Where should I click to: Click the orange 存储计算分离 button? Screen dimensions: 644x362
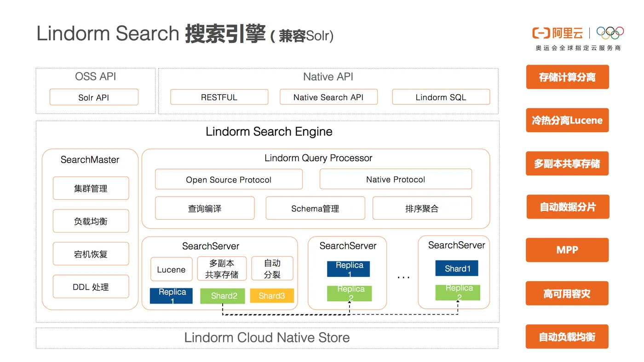point(567,77)
